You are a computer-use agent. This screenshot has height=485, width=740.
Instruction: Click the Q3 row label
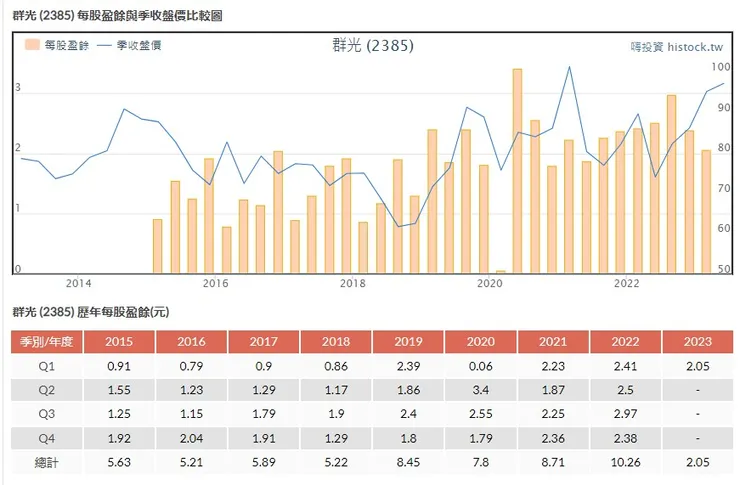47,414
